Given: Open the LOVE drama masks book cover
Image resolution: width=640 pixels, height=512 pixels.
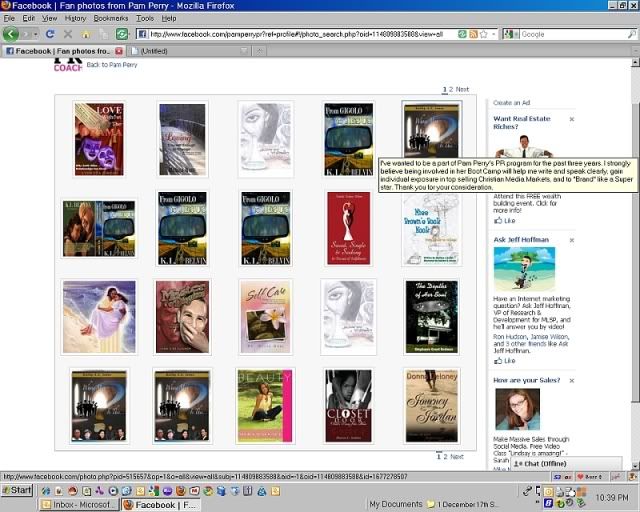Looking at the screenshot, I should pyautogui.click(x=99, y=139).
